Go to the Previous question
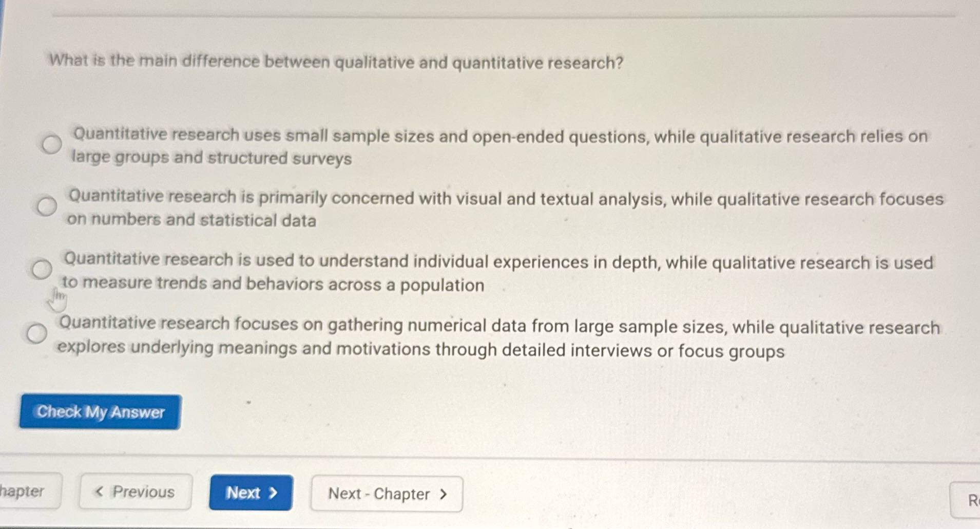980x529 pixels. coord(135,493)
